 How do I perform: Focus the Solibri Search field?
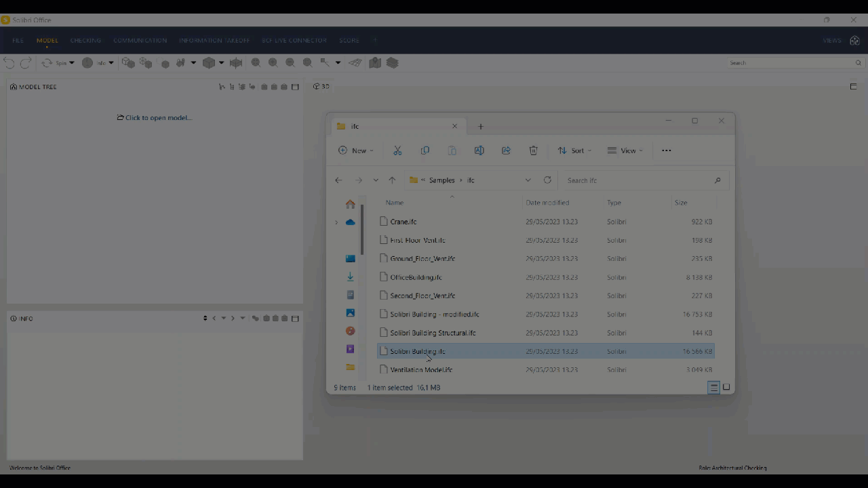(x=796, y=63)
